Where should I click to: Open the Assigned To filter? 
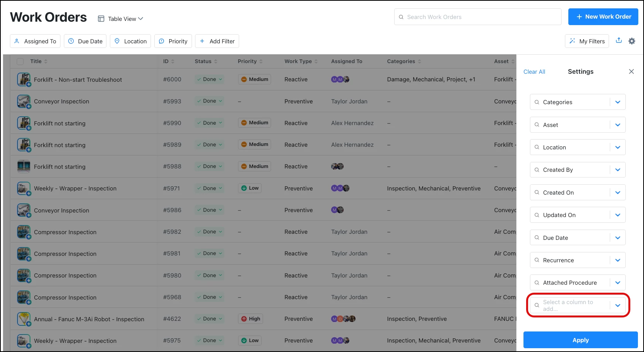click(x=35, y=41)
